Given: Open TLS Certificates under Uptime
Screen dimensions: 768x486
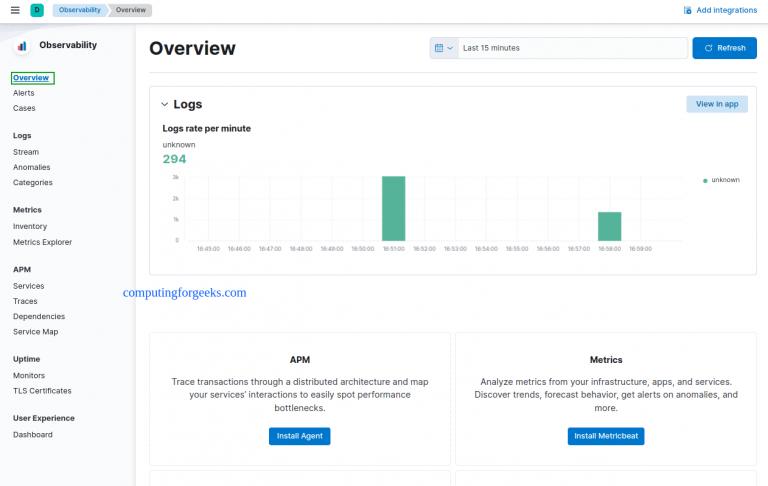Looking at the screenshot, I should click(42, 390).
